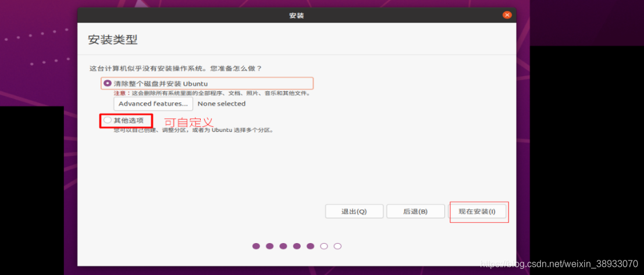Click the 安装 window title bar
Screen dimensions: 644x275
coord(297,15)
